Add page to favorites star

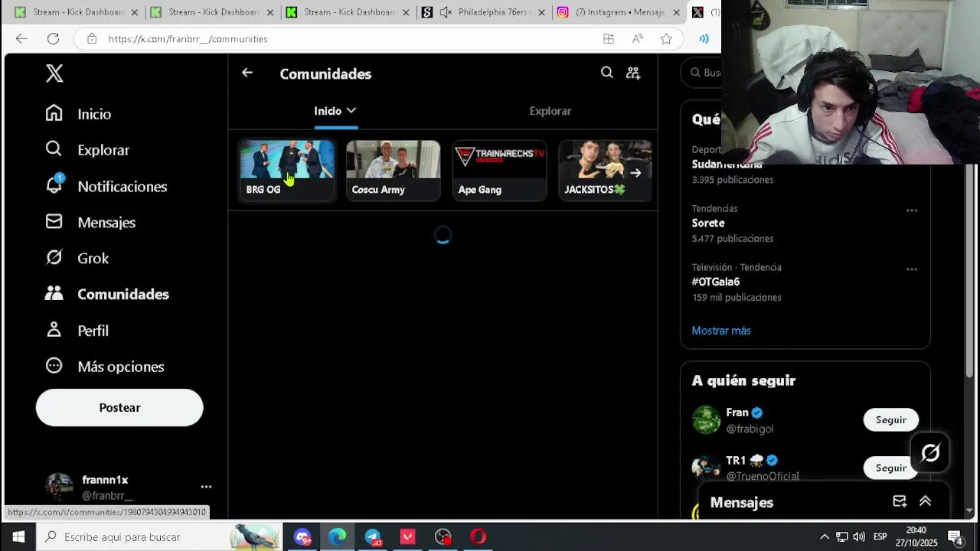tap(666, 38)
